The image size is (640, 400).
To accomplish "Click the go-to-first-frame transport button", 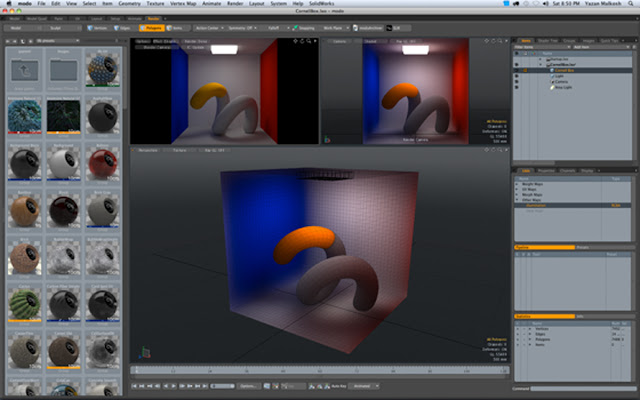I will [134, 386].
